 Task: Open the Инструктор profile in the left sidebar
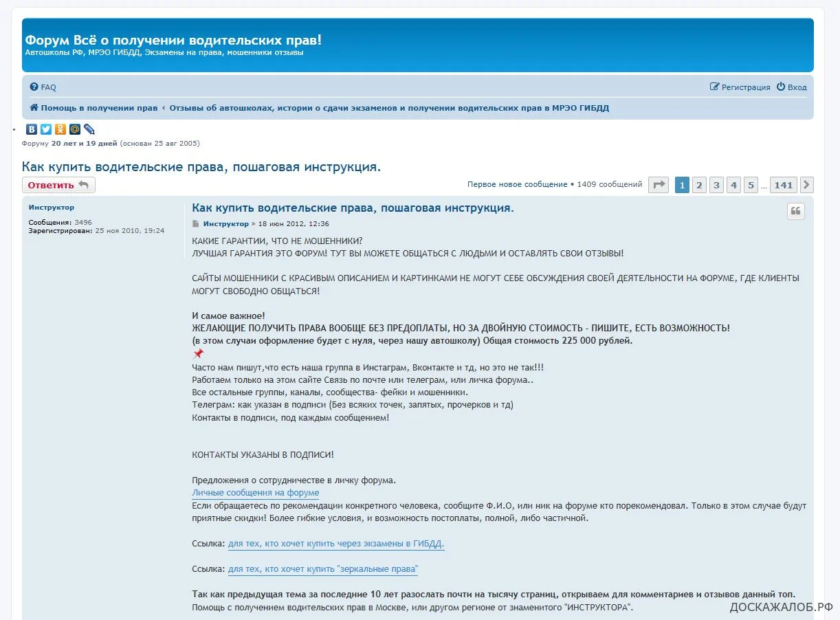tap(52, 208)
